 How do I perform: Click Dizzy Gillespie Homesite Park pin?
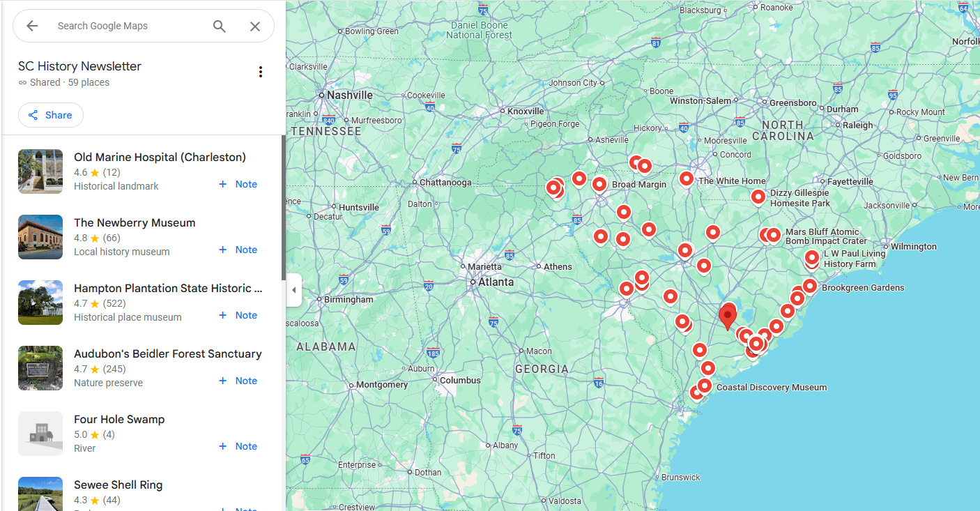click(x=758, y=197)
